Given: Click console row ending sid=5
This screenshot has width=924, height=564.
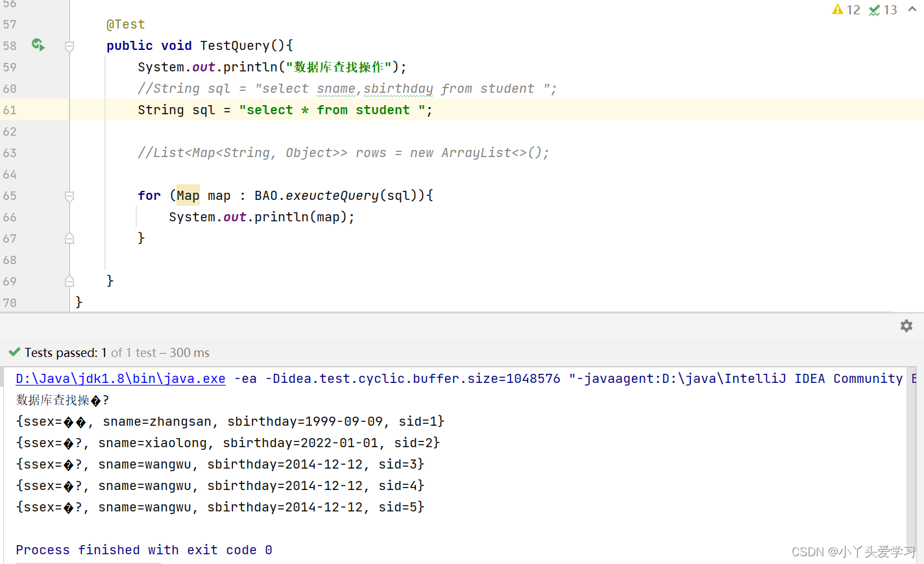Looking at the screenshot, I should tap(220, 507).
